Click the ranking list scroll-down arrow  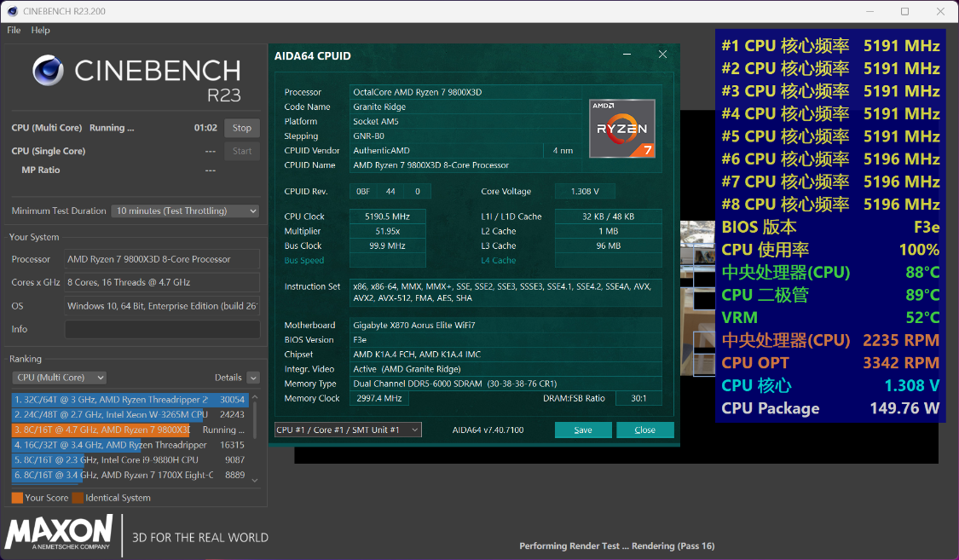[255, 481]
